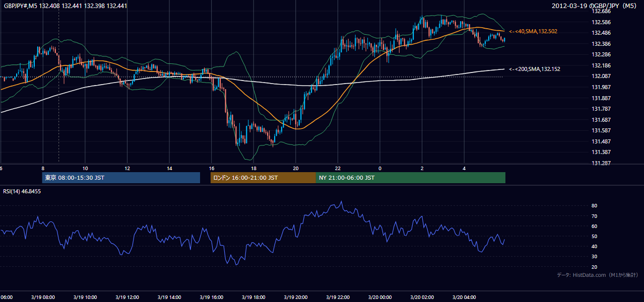
Task: Click the 3/19 16:00 time axis label
Action: [x=212, y=297]
